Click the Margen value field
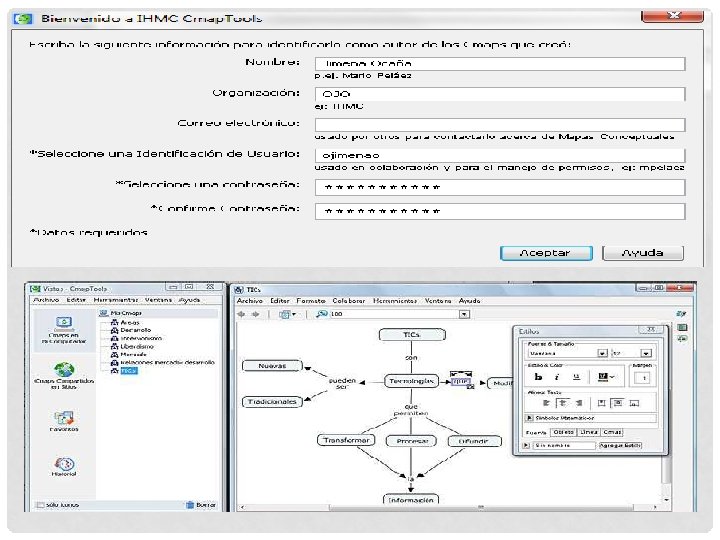Screen dimensions: 720x540 pyautogui.click(x=644, y=378)
